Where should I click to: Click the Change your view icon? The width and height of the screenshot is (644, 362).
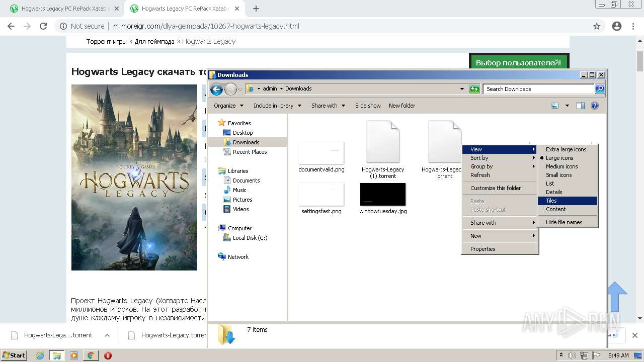(555, 106)
